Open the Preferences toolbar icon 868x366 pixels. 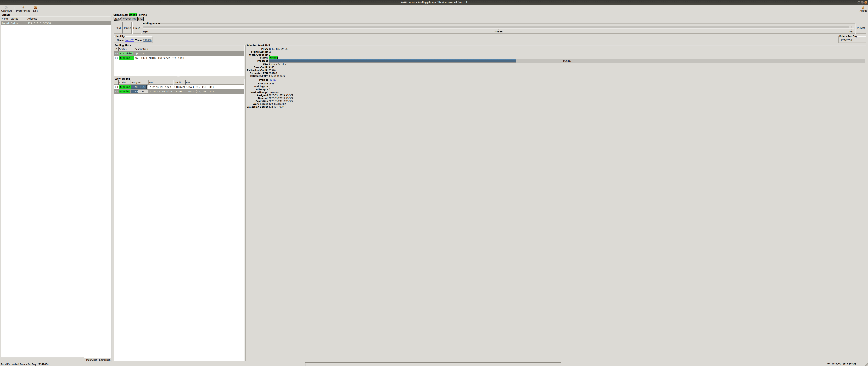tap(23, 9)
